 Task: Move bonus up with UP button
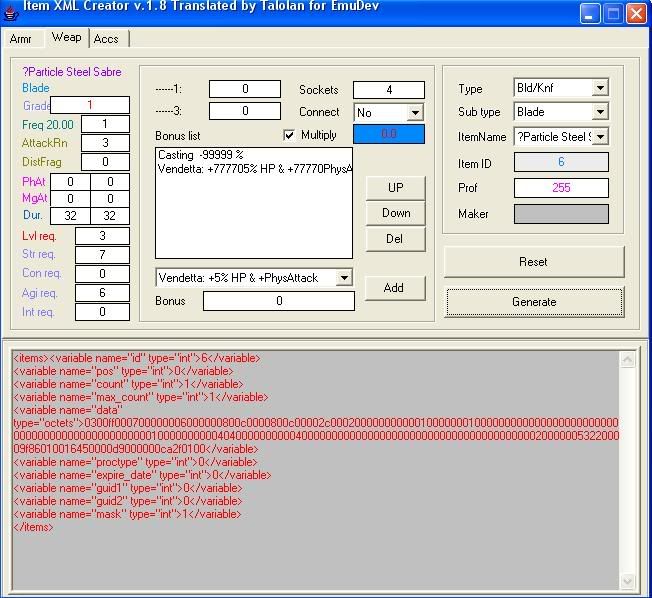[396, 188]
